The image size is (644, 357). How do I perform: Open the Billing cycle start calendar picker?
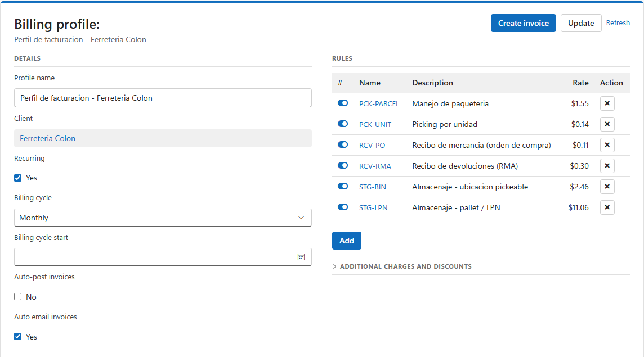pyautogui.click(x=301, y=257)
